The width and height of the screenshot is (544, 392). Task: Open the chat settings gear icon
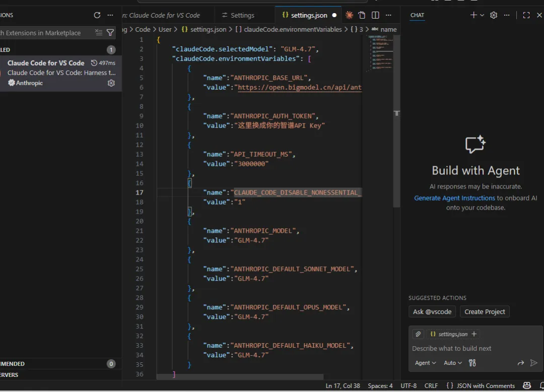[x=494, y=15]
